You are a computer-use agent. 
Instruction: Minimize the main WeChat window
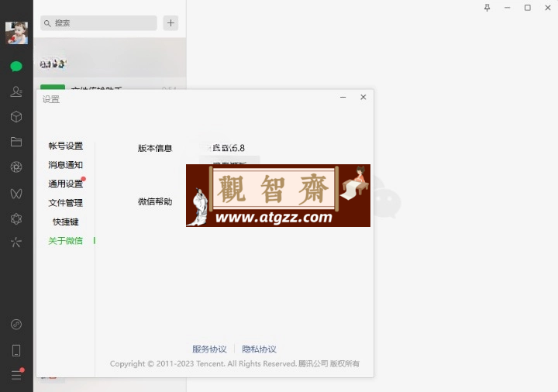pos(508,8)
